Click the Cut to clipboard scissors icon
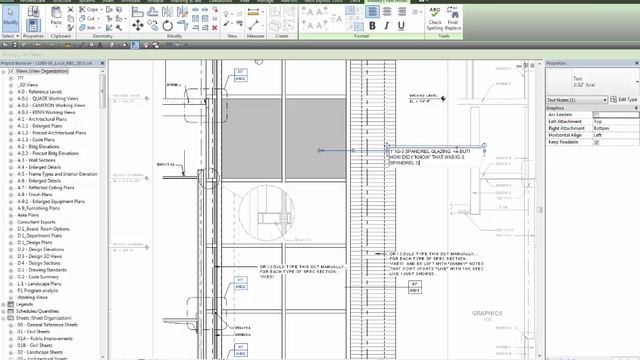The height and width of the screenshot is (360, 640). pyautogui.click(x=71, y=9)
